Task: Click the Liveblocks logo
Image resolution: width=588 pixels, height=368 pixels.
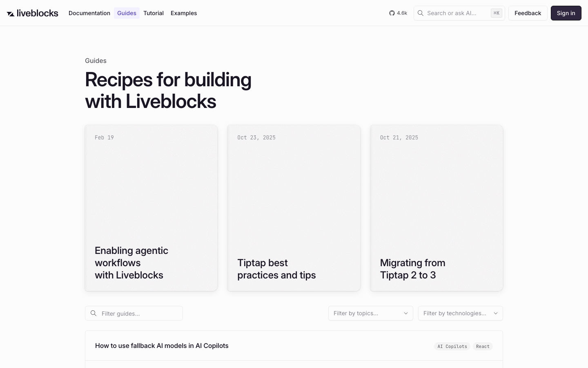Action: coord(33,13)
